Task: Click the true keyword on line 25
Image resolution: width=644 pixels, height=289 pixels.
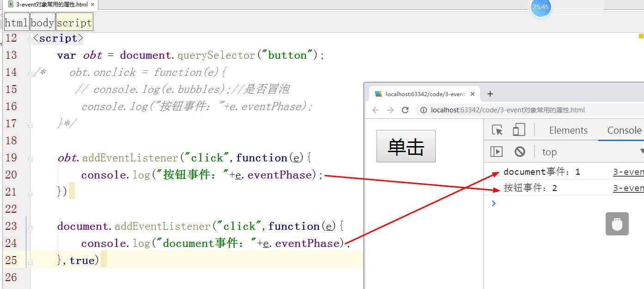Action: [x=82, y=261]
